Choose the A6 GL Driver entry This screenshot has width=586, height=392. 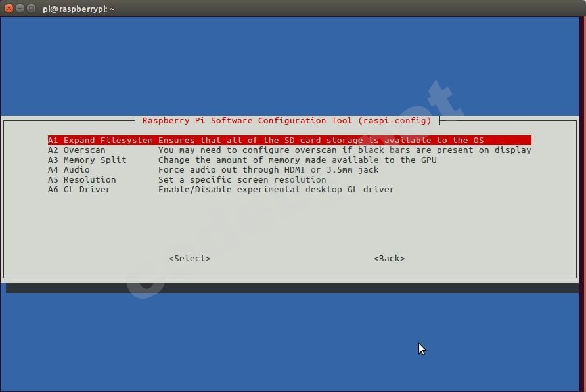pyautogui.click(x=221, y=190)
